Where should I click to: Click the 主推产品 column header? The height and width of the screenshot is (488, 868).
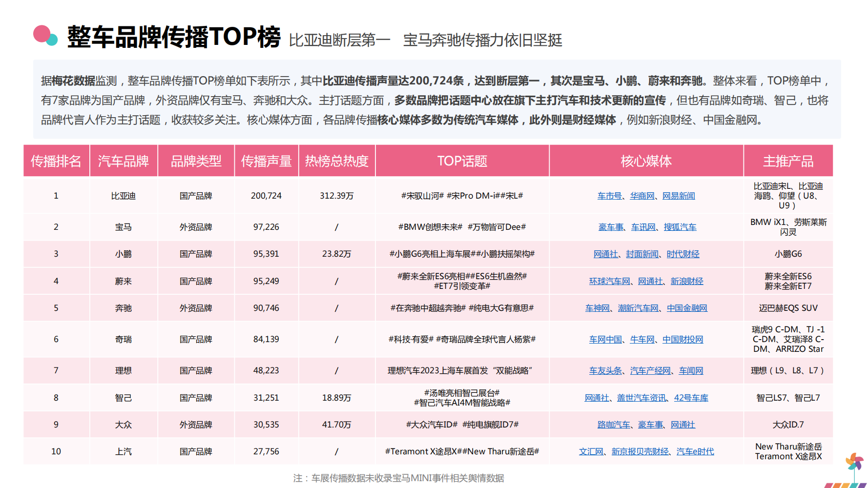788,161
